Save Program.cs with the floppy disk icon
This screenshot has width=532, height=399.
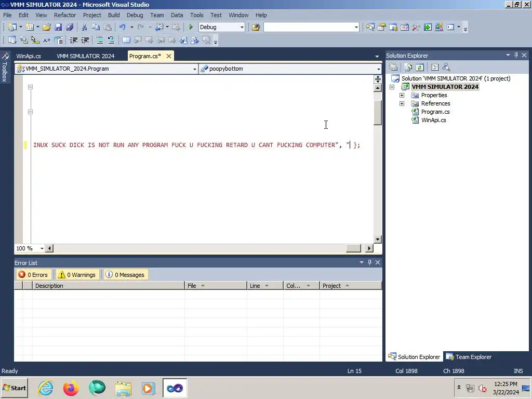coord(58,27)
